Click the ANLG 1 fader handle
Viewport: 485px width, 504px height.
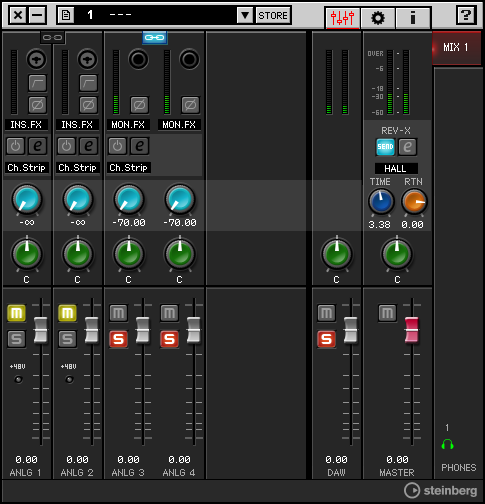(x=41, y=330)
